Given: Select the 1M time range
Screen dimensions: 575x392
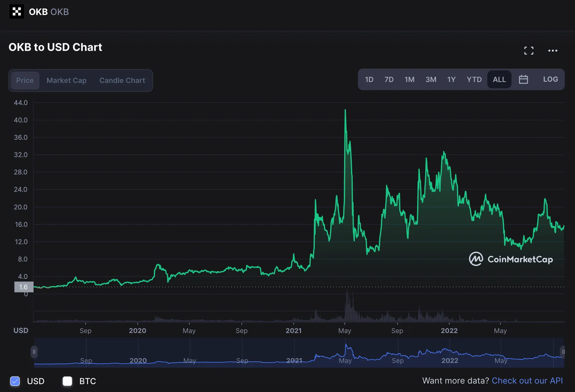Looking at the screenshot, I should 409,79.
